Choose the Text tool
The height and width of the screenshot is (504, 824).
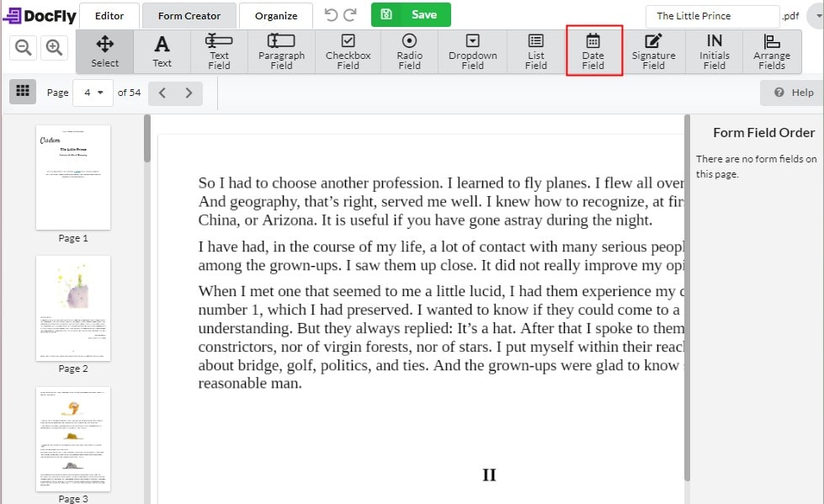[x=162, y=51]
